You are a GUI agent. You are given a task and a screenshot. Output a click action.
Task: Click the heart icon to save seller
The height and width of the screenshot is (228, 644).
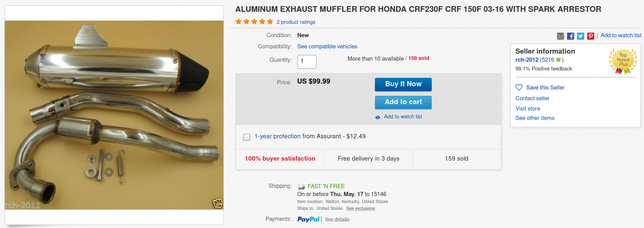519,87
